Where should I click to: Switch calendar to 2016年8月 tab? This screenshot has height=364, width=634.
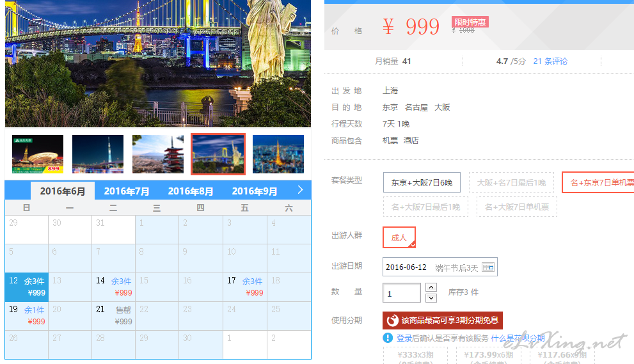[191, 191]
